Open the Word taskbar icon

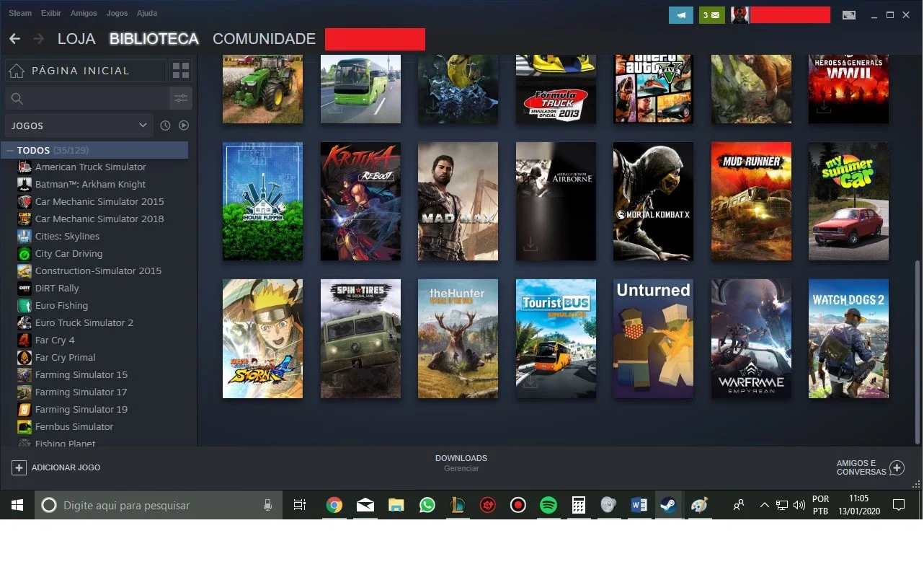click(x=639, y=505)
